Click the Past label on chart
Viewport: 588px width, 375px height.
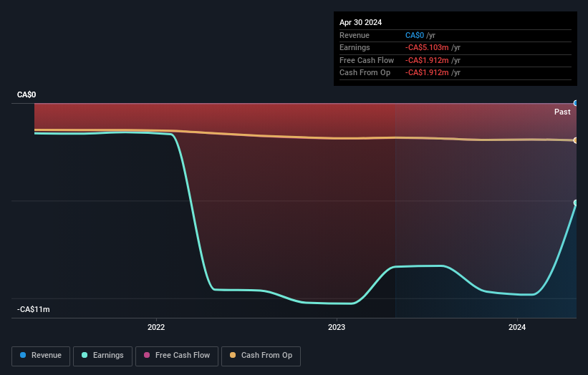562,112
